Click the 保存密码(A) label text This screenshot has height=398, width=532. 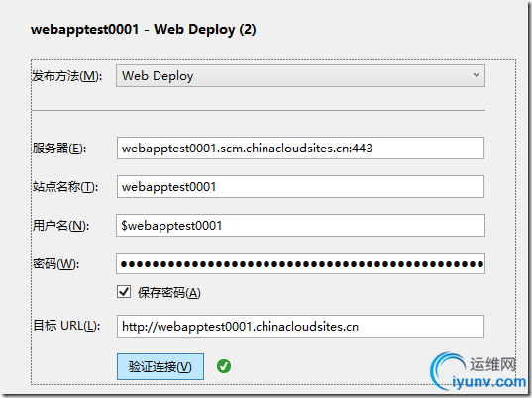[169, 293]
